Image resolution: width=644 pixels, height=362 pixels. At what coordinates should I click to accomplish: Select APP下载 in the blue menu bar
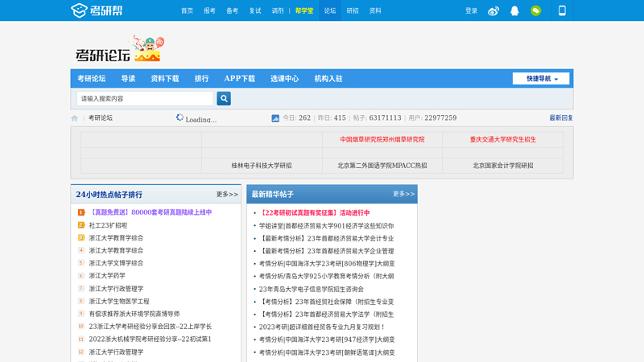(x=239, y=78)
